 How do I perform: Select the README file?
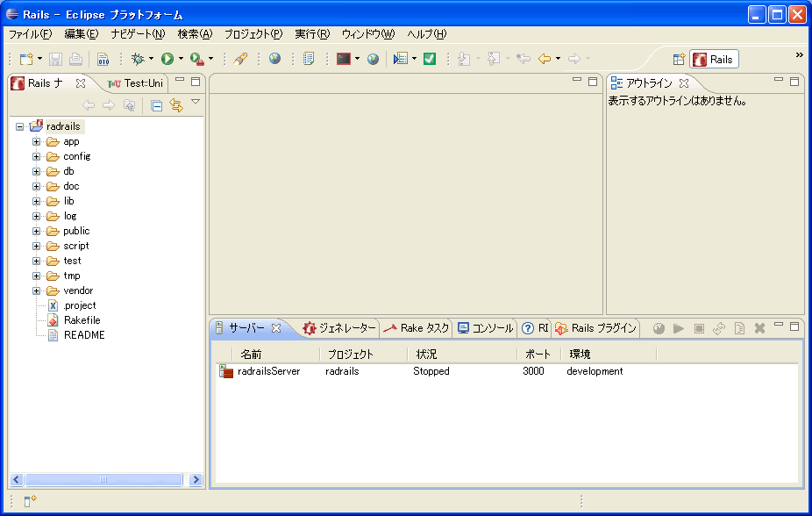coord(84,335)
